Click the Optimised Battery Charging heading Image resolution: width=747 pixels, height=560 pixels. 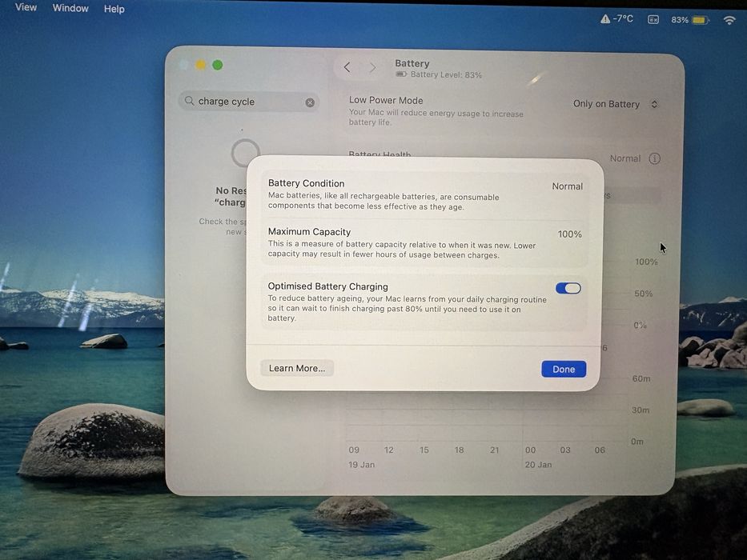[x=327, y=286]
